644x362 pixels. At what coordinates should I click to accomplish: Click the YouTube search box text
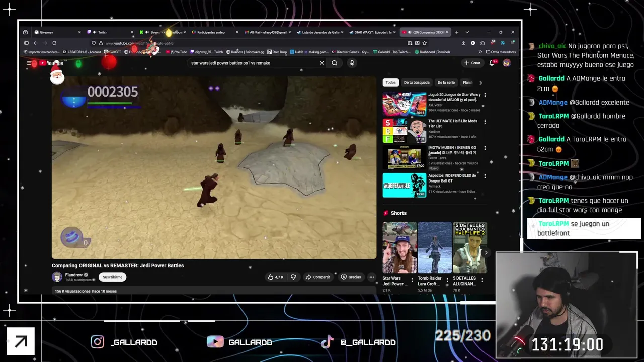[230, 63]
